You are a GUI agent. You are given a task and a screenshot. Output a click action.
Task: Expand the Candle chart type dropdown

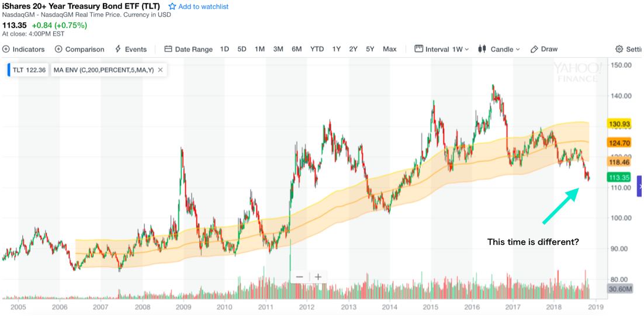click(x=499, y=49)
